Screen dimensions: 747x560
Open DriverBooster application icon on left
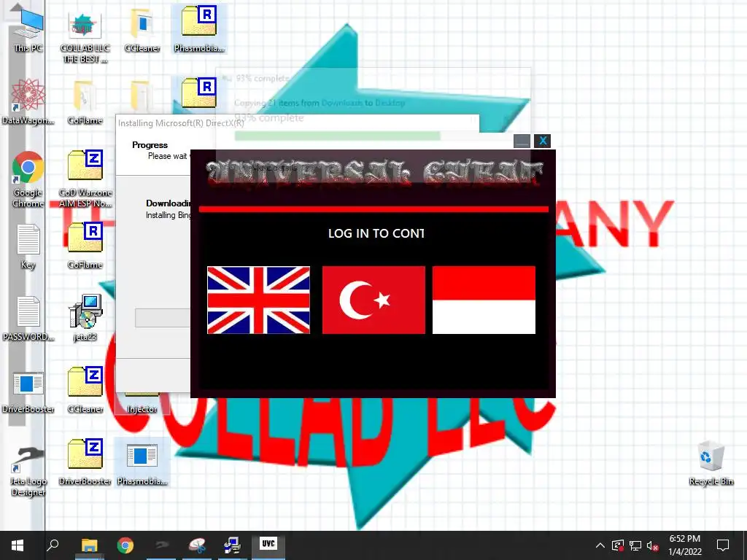point(28,392)
